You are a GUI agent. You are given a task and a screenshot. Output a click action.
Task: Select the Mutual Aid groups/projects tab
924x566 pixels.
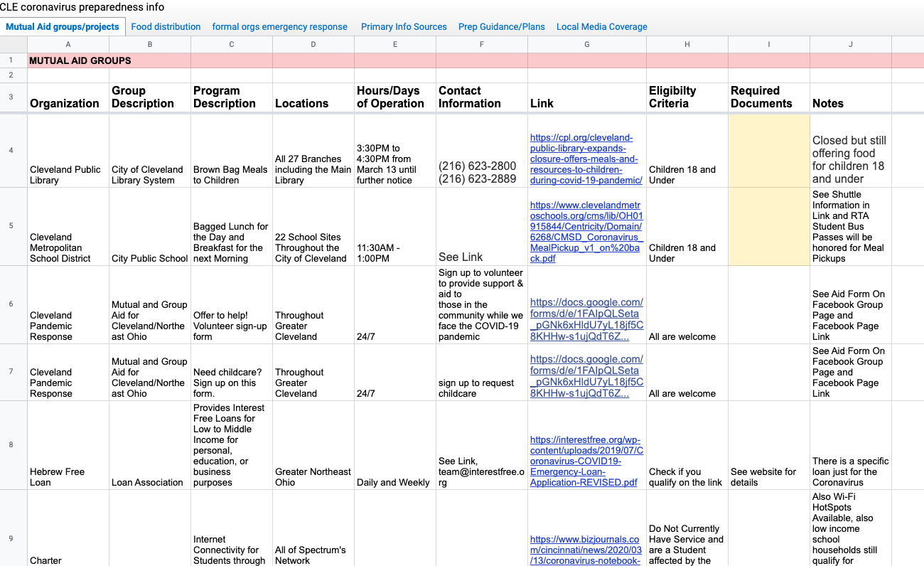click(x=63, y=27)
